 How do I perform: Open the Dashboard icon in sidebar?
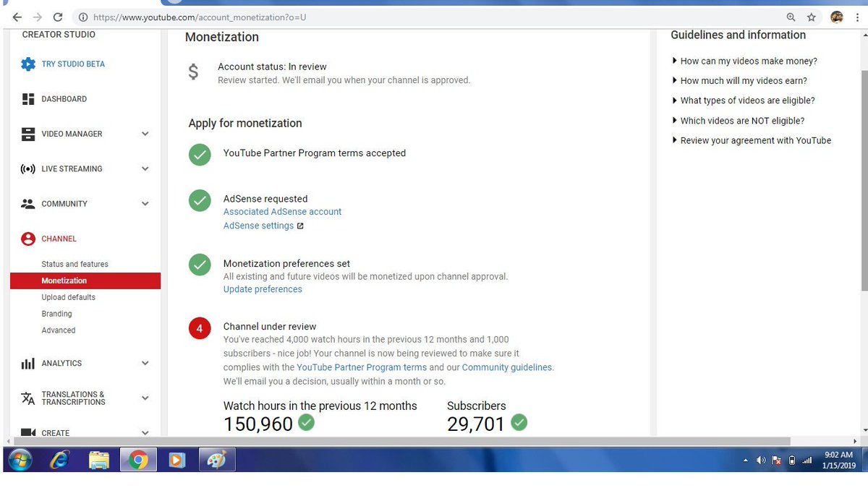28,99
